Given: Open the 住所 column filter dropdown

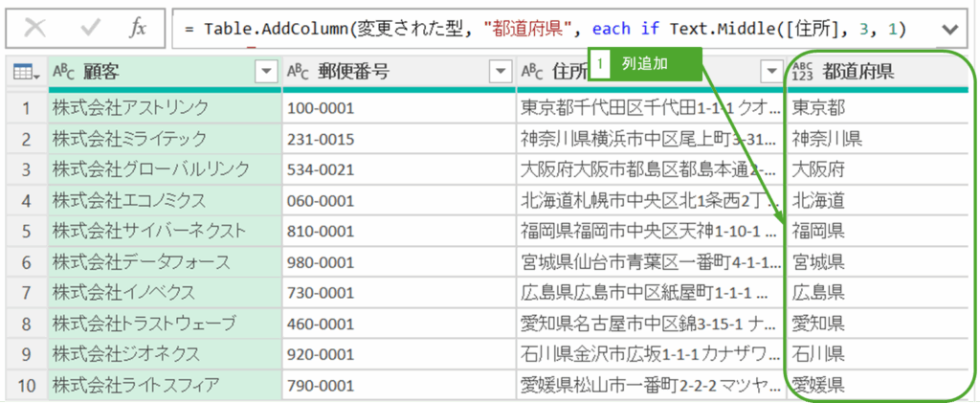Looking at the screenshot, I should [771, 72].
